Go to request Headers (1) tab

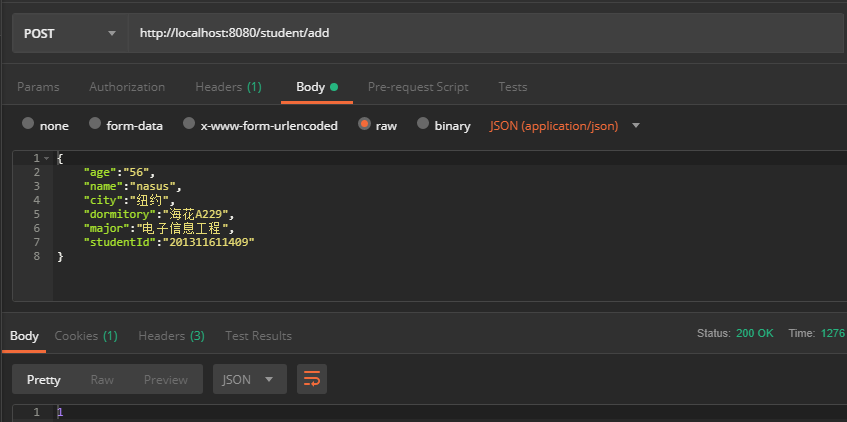coord(228,87)
